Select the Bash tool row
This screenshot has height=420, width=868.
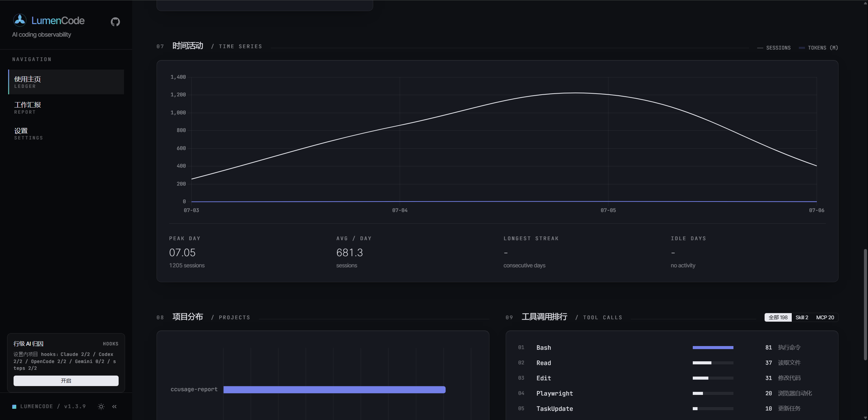click(x=672, y=347)
